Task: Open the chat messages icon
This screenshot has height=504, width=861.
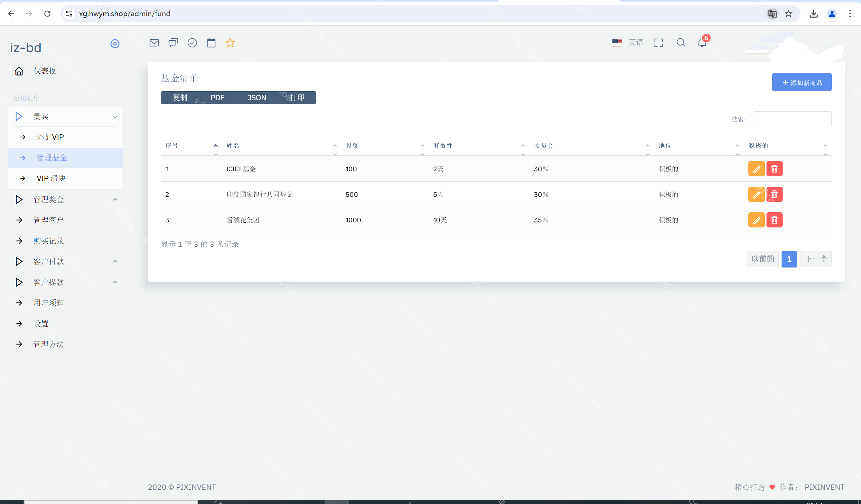Action: coord(173,43)
